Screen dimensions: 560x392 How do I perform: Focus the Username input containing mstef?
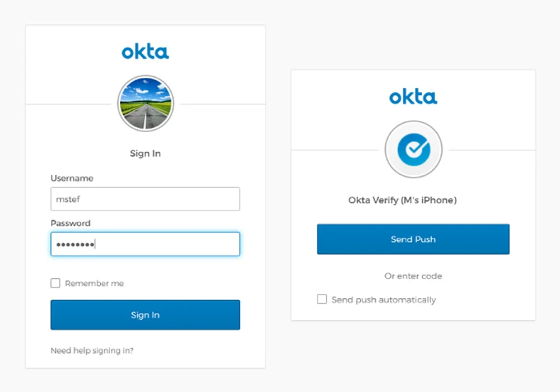point(145,199)
